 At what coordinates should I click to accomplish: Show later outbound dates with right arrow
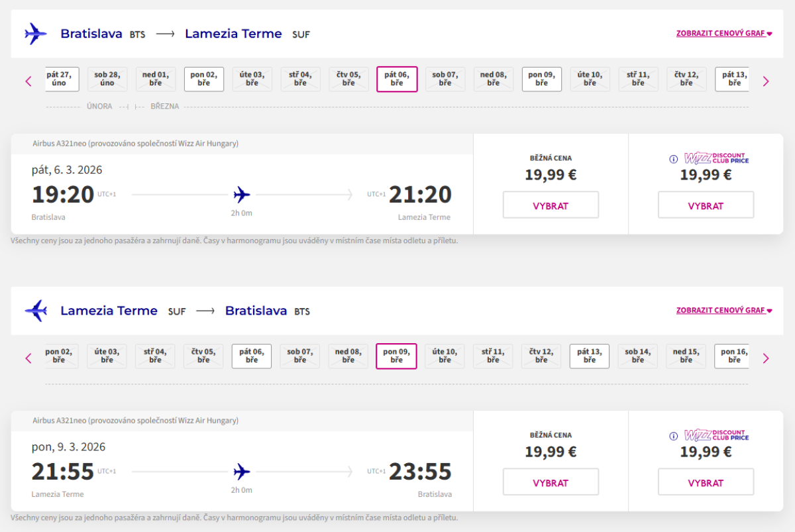click(x=766, y=81)
